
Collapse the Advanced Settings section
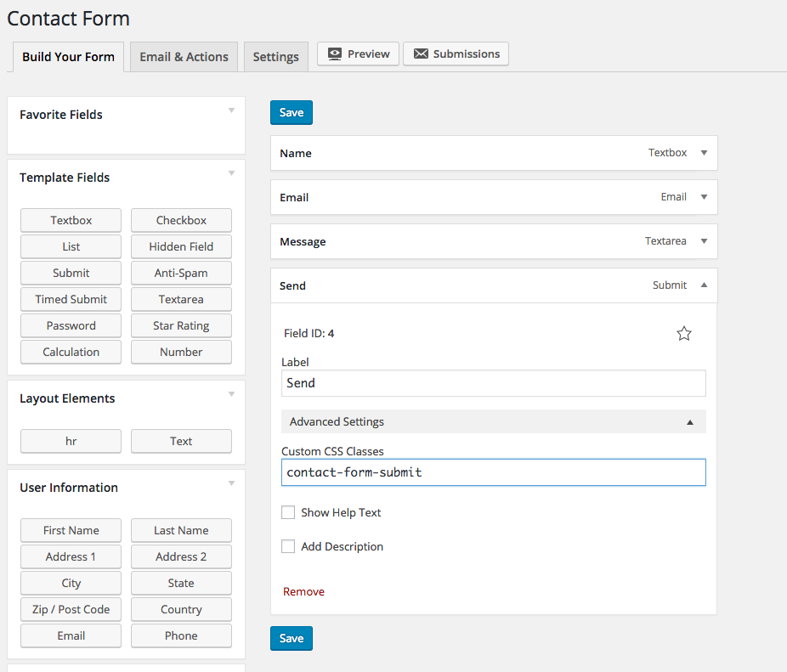pyautogui.click(x=690, y=422)
